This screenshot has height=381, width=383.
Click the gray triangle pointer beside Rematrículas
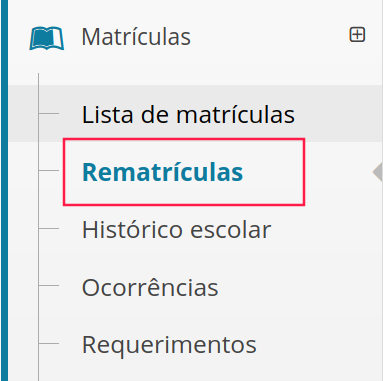click(378, 172)
